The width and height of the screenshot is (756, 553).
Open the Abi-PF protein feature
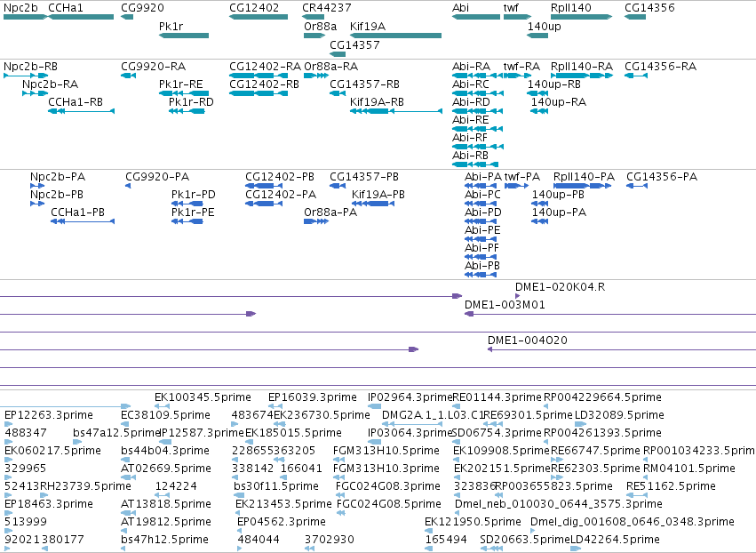[481, 257]
